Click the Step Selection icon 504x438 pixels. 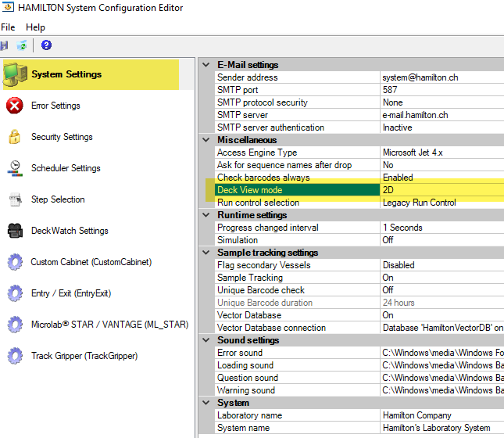pos(15,199)
